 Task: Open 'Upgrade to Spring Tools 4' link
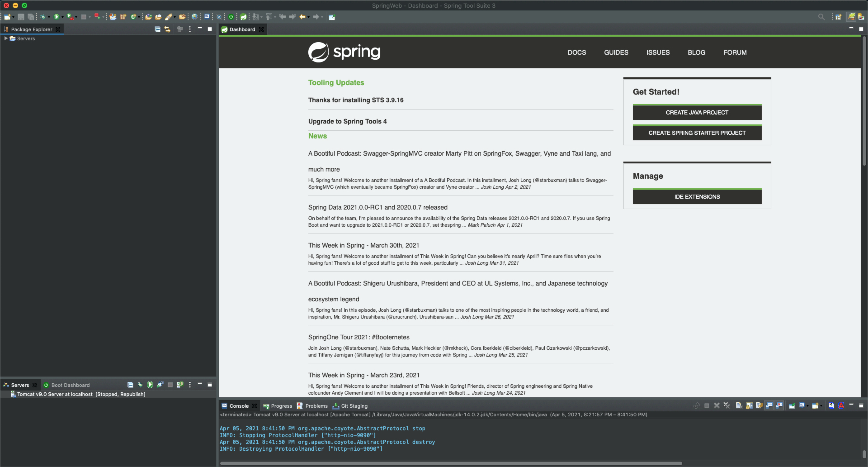[x=347, y=121]
